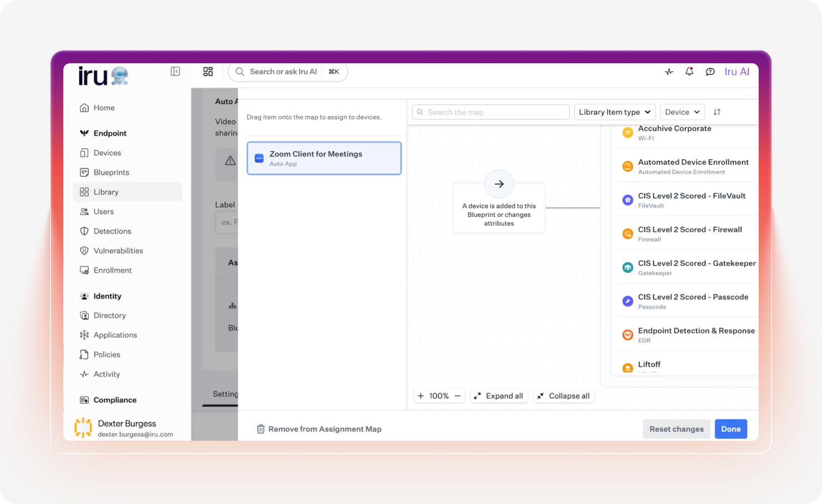
Task: Open the activity pulse icon in top bar
Action: click(x=669, y=72)
